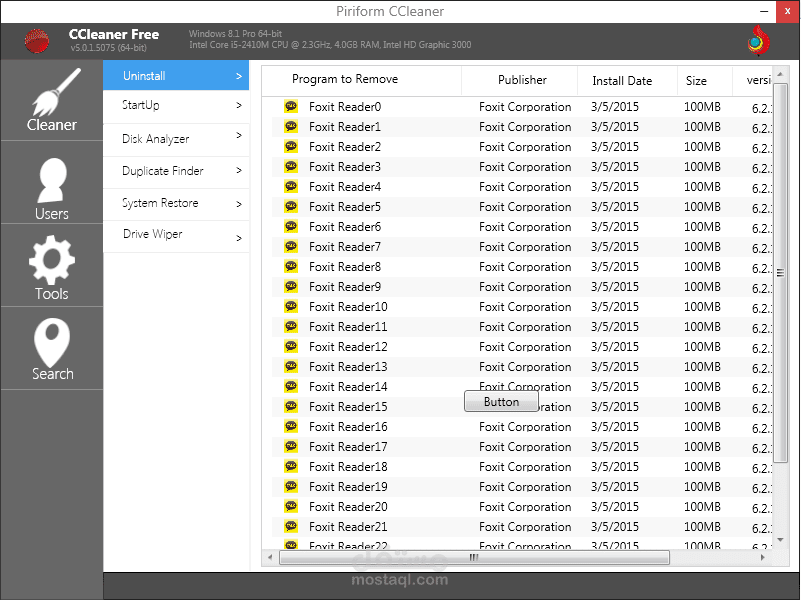Click the Foxit Reader15 program icon
The image size is (801, 600).
tap(290, 407)
